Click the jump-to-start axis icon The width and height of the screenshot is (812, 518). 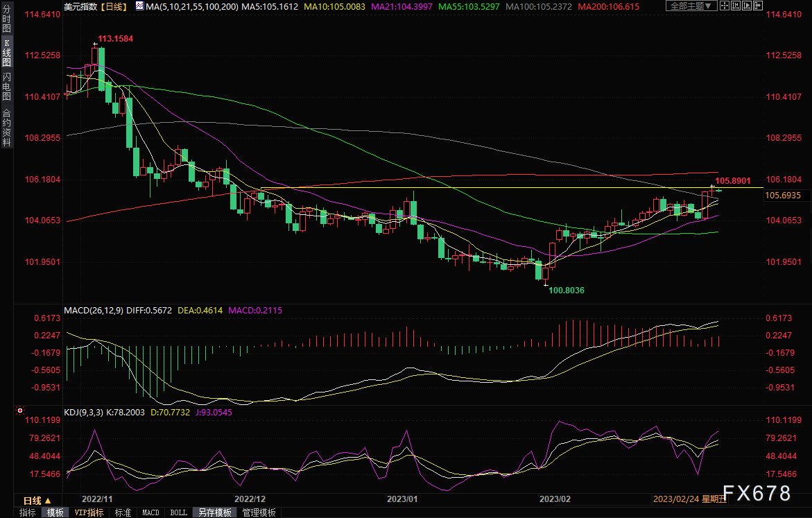735,6
